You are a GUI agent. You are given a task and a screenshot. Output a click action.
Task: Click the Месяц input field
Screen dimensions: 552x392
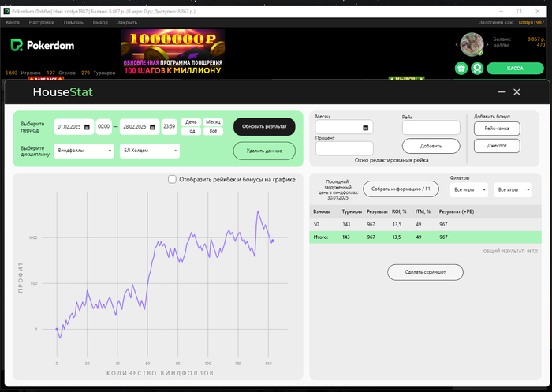pyautogui.click(x=345, y=127)
